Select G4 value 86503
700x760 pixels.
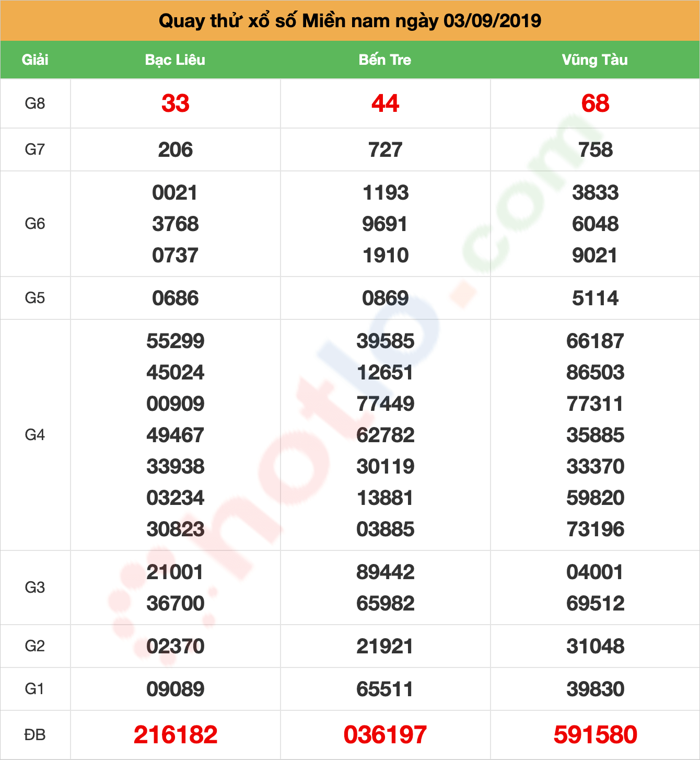pyautogui.click(x=596, y=373)
